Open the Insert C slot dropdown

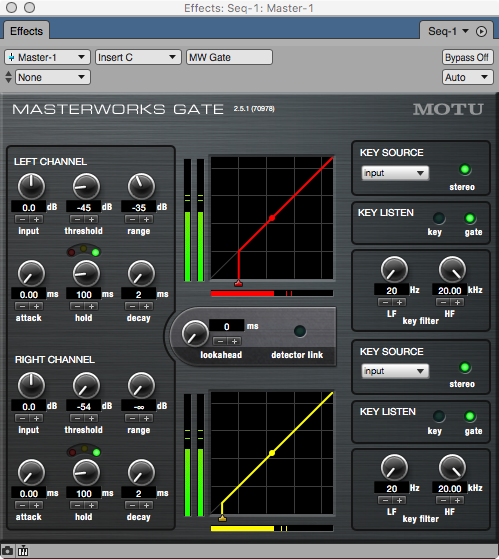point(138,57)
